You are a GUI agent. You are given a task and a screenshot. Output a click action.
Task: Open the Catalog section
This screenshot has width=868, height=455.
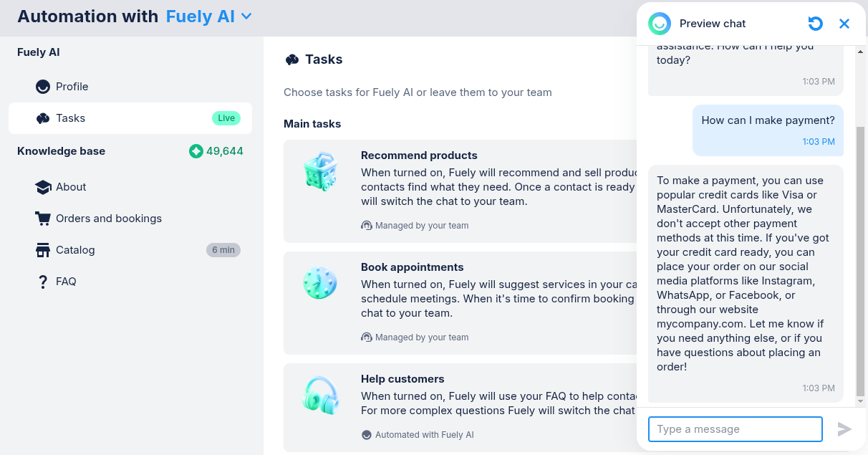(75, 250)
